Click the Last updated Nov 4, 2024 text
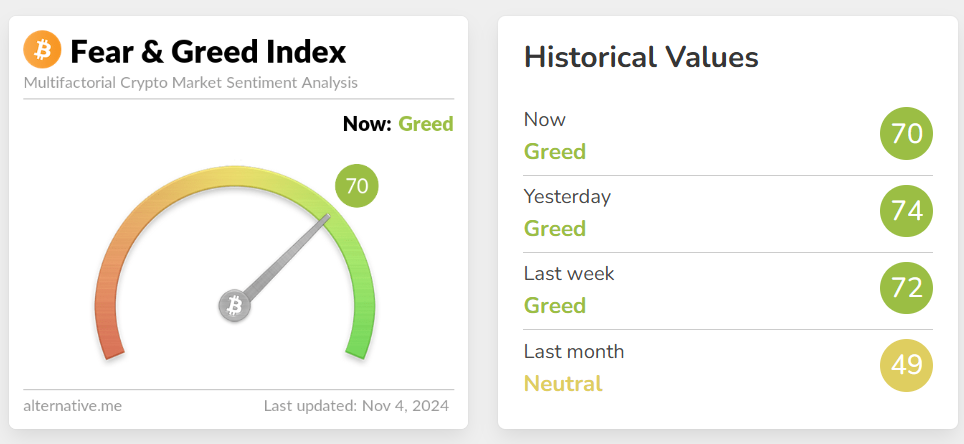Screen dimensions: 964x444 pos(356,406)
